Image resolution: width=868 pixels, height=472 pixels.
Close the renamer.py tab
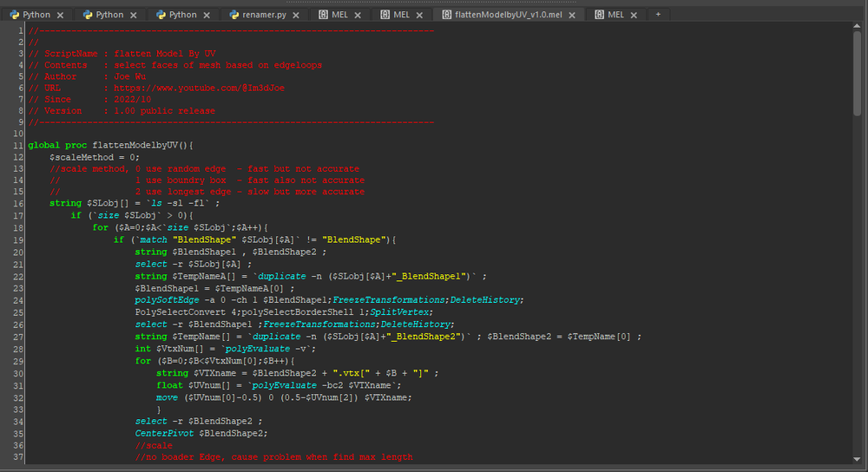[296, 15]
